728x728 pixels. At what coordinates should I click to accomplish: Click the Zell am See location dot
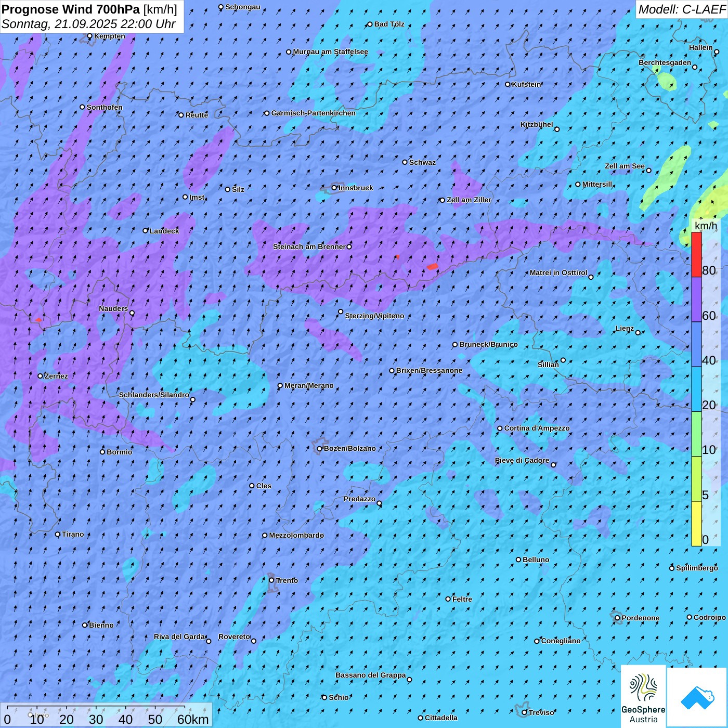[x=648, y=171]
